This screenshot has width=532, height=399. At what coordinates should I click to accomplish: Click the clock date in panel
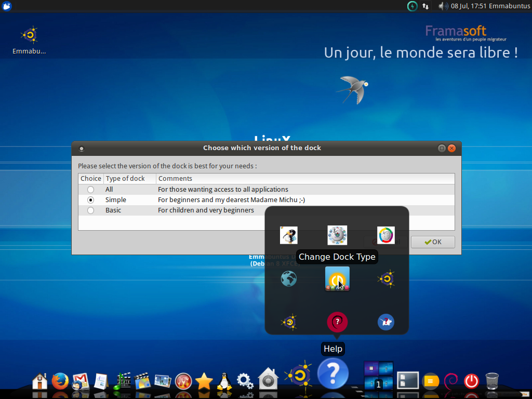[x=469, y=6]
